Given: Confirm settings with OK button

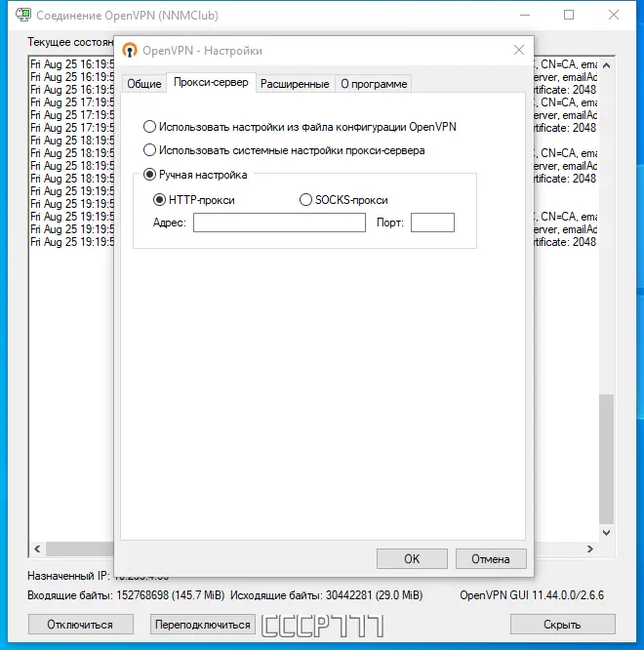Looking at the screenshot, I should pos(412,559).
